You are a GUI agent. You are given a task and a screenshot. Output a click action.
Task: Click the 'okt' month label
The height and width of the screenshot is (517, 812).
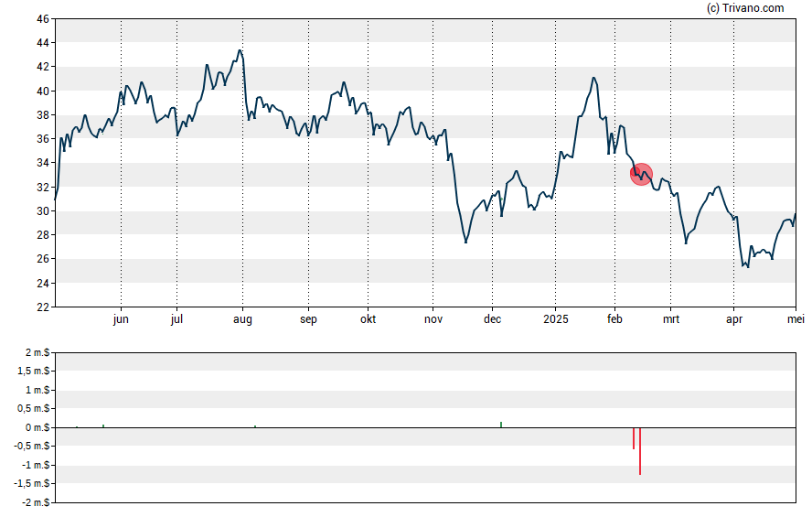click(x=369, y=319)
